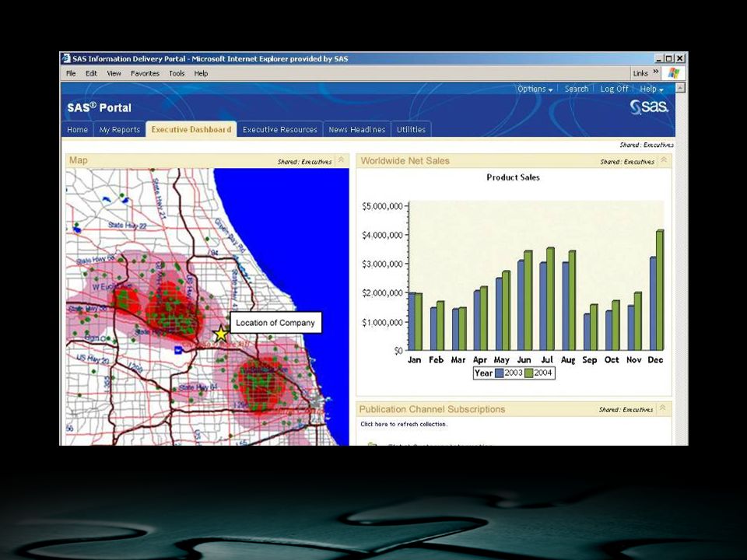Click the Log Off link
The height and width of the screenshot is (560, 747).
[x=614, y=89]
